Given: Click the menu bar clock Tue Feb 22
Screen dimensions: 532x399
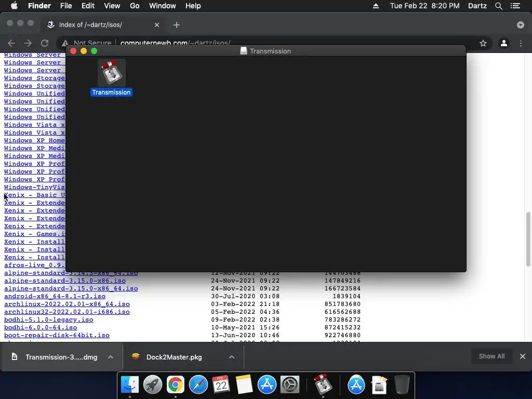Looking at the screenshot, I should click(x=425, y=6).
